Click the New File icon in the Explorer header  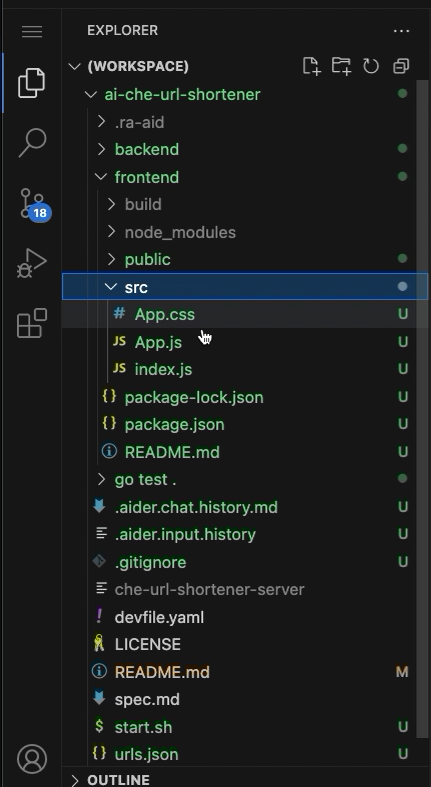point(311,66)
